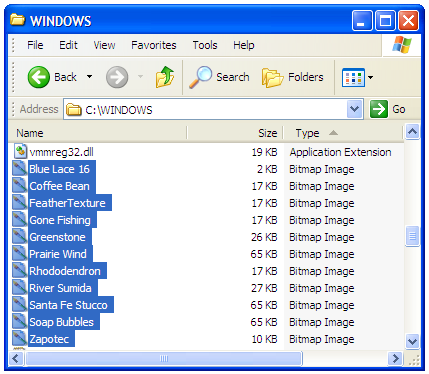Sort by the Name column header

pyautogui.click(x=98, y=133)
